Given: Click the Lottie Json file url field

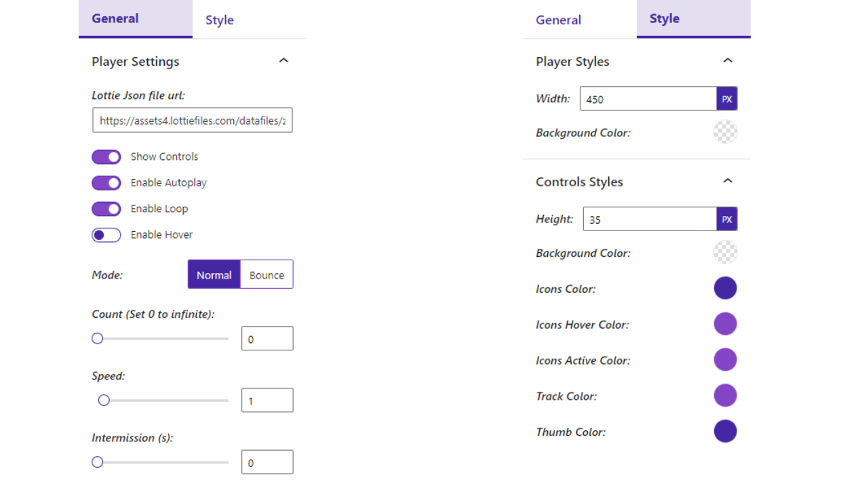Looking at the screenshot, I should click(193, 121).
